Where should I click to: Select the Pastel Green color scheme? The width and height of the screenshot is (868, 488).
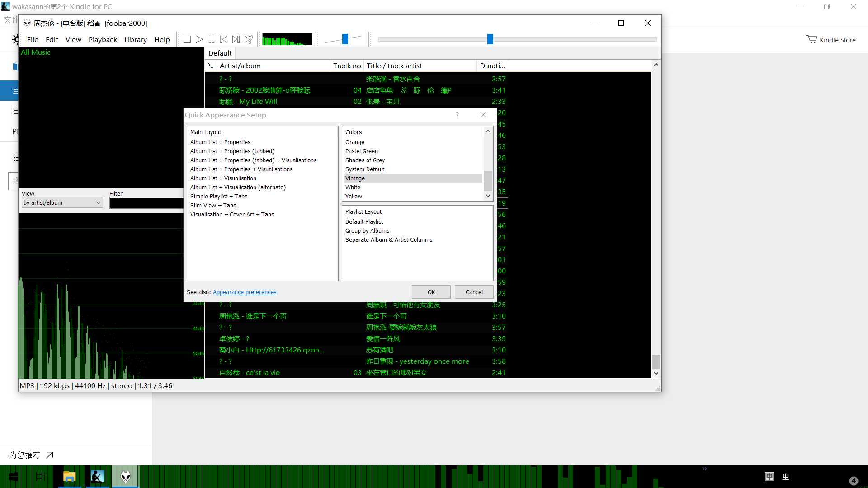tap(413, 151)
